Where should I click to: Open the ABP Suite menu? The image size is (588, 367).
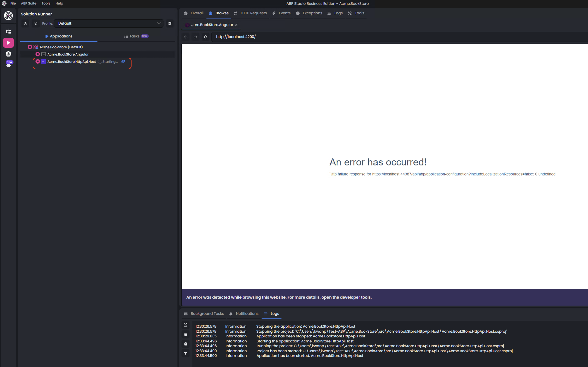(x=28, y=3)
